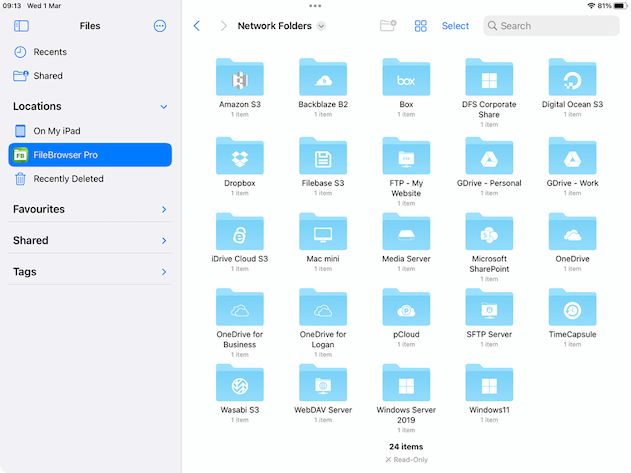
Task: Open the Media Server folder
Action: click(406, 231)
